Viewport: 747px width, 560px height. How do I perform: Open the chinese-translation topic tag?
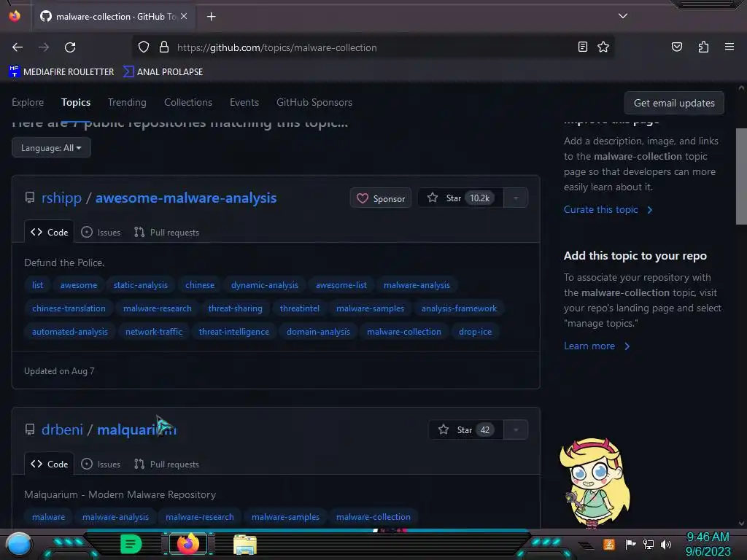click(x=69, y=308)
